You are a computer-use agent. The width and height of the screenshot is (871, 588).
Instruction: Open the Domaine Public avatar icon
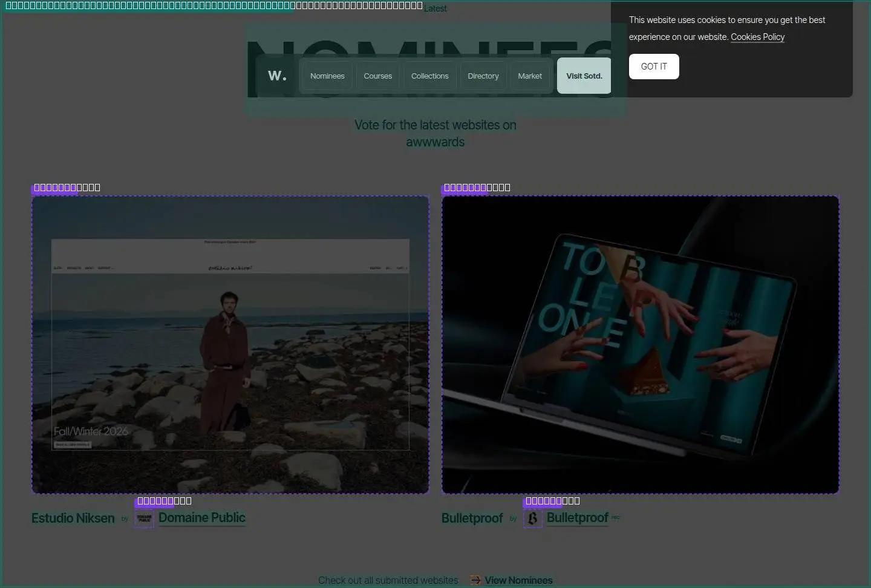coord(144,518)
